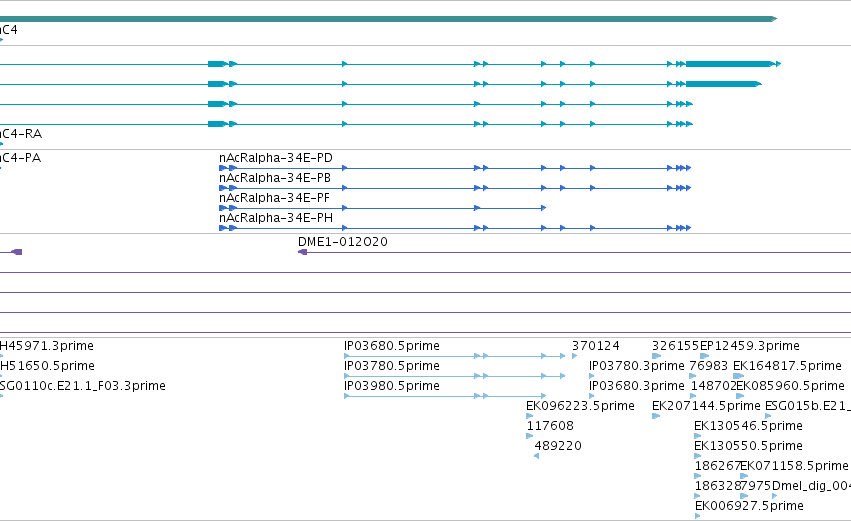Click the small purple block at left edge
851x521 pixels.
[x=17, y=252]
